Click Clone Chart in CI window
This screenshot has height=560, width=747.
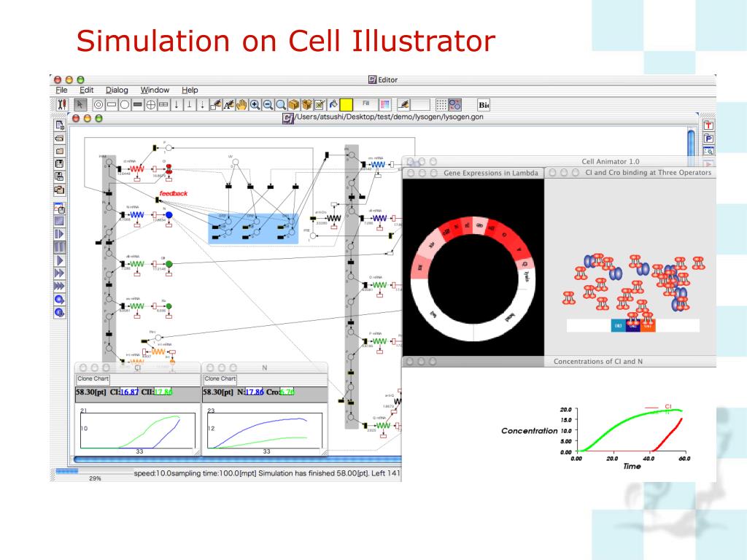point(93,379)
